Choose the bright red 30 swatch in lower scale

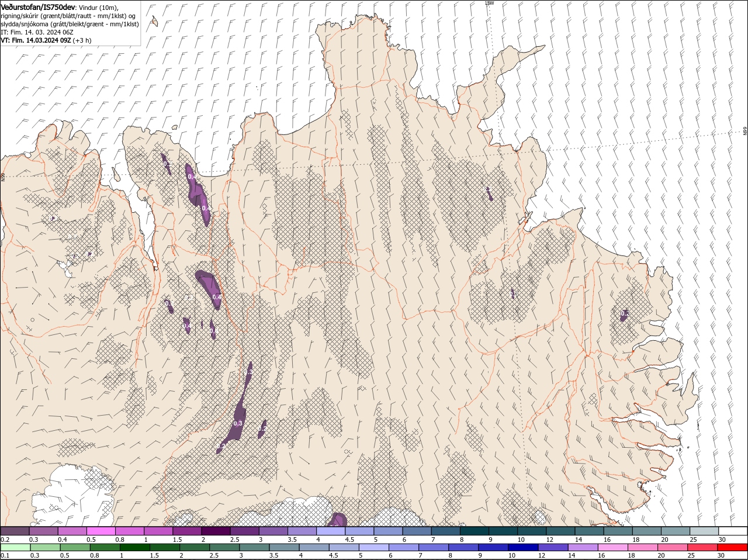tap(732, 547)
